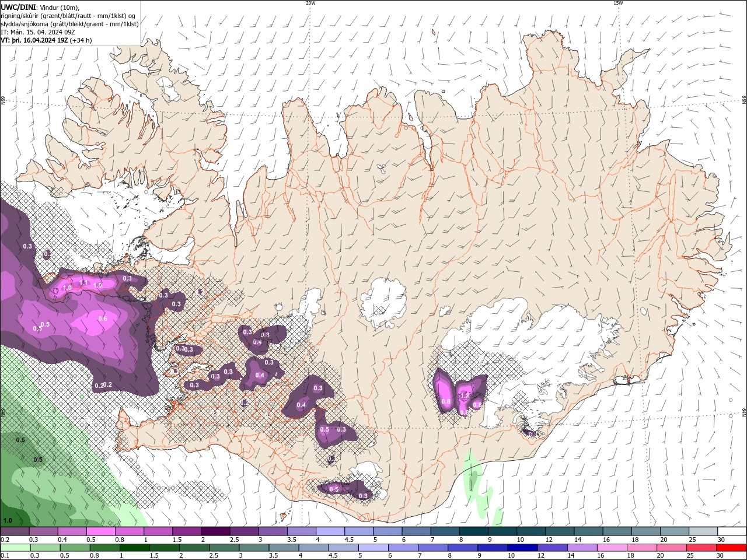Pick first dusky purple swatch after 0.2, upper row
Screen dimensions: 747x560
(x=15, y=531)
